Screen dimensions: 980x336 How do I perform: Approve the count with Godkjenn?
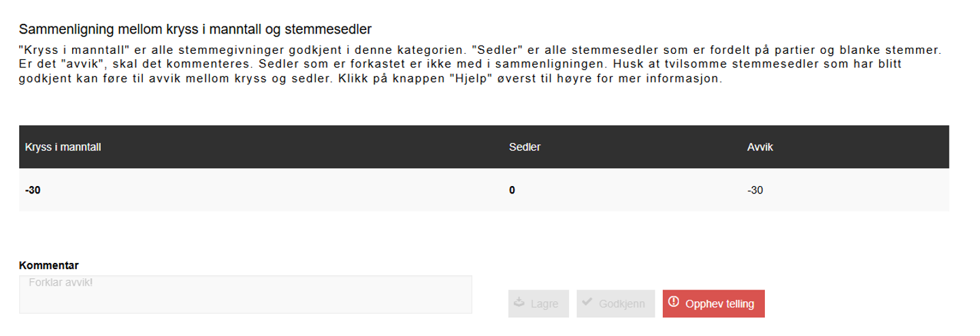pos(616,304)
